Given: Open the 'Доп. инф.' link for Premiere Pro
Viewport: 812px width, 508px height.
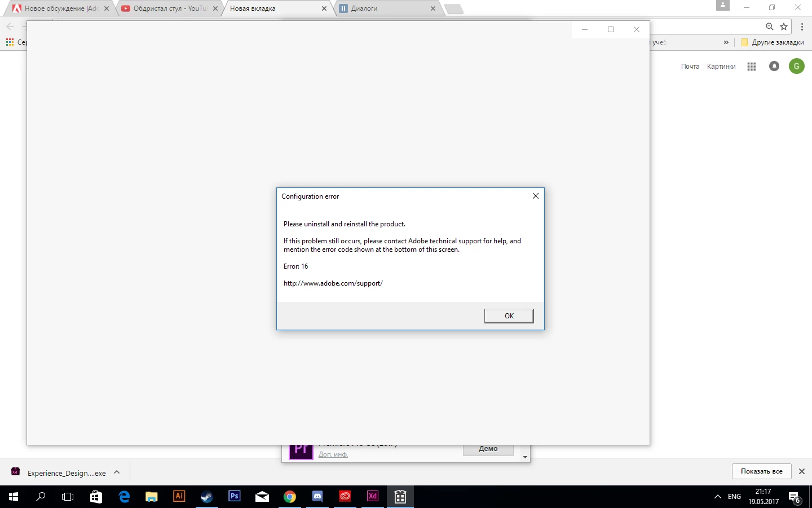Looking at the screenshot, I should (333, 454).
